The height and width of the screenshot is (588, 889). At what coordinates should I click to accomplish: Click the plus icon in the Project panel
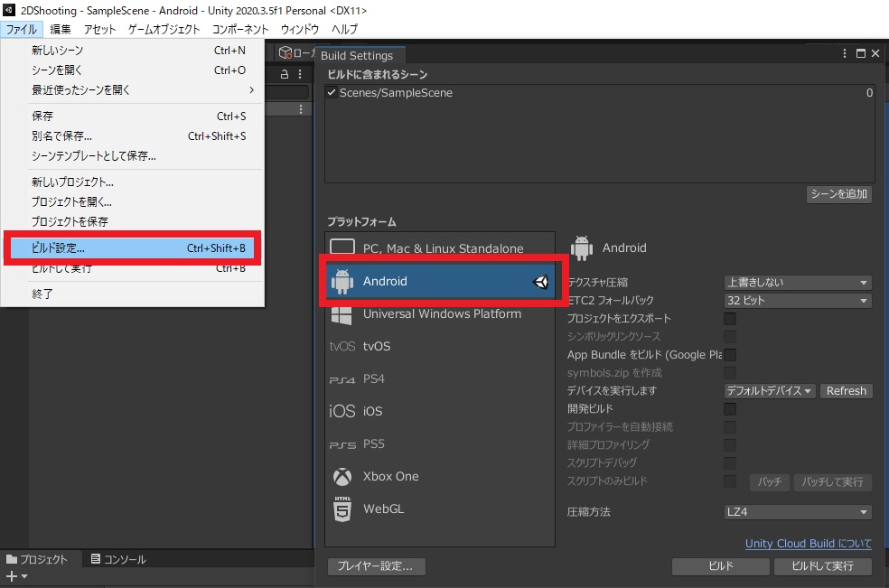[x=12, y=576]
